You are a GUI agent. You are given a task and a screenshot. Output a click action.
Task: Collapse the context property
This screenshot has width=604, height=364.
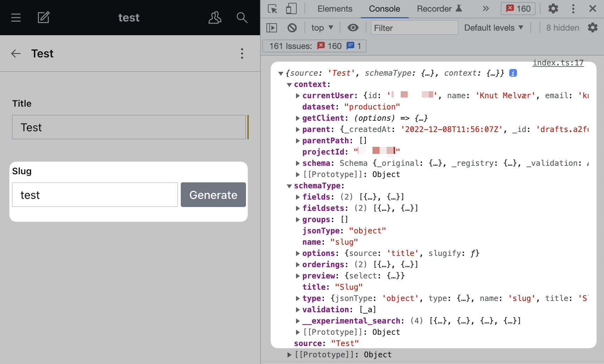coord(289,84)
